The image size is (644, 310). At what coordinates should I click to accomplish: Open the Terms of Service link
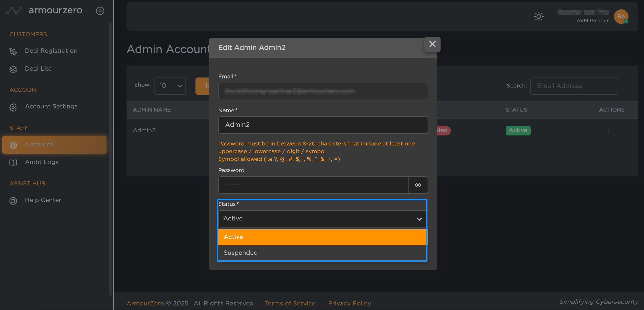point(290,303)
